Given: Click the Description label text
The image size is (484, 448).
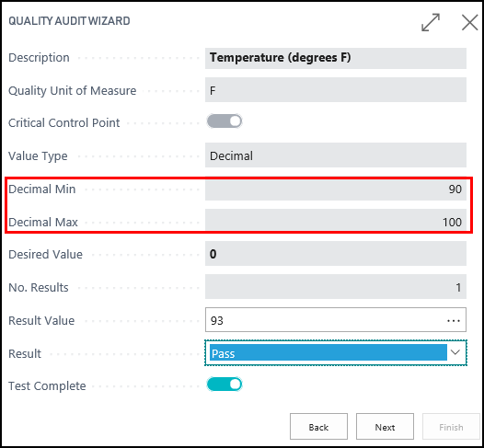Looking at the screenshot, I should coord(39,58).
